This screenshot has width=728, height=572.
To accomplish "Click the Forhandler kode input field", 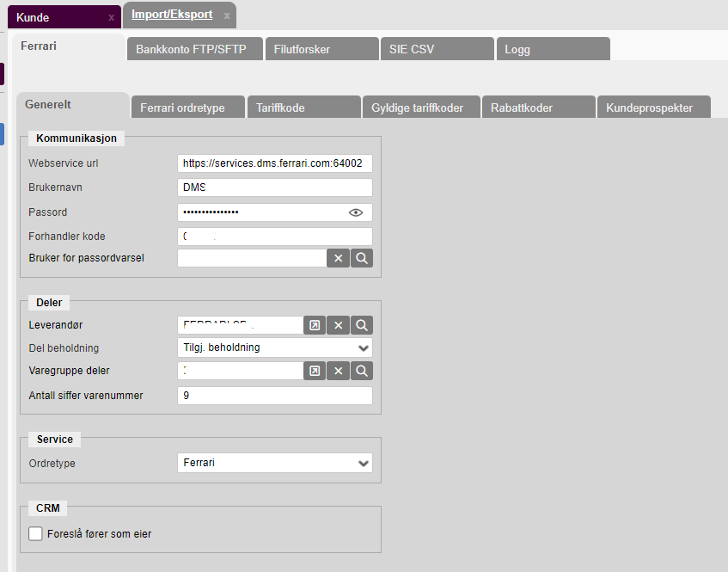I will click(275, 237).
